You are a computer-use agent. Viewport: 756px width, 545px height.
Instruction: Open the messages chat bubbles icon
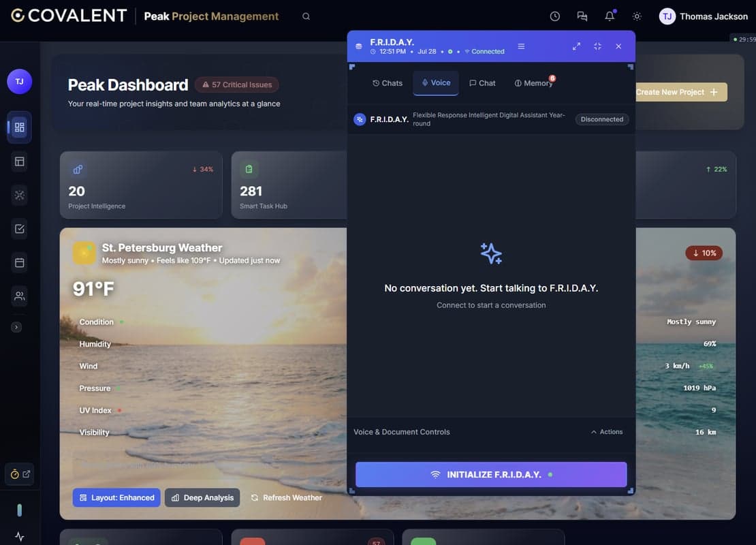582,16
